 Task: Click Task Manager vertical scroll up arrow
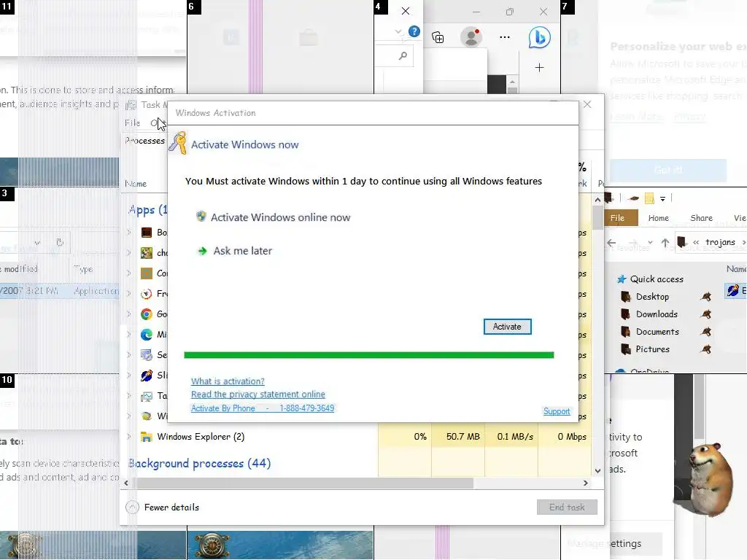pos(598,200)
